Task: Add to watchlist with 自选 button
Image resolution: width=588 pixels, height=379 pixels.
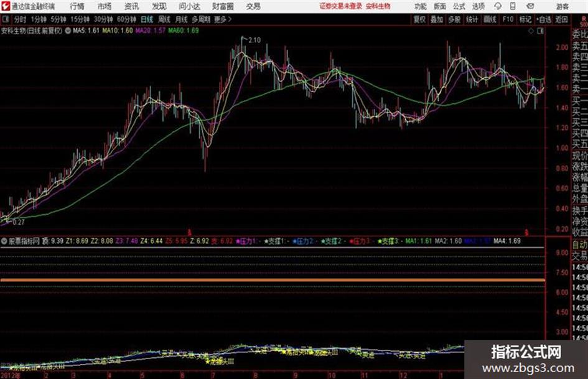Action: [544, 19]
